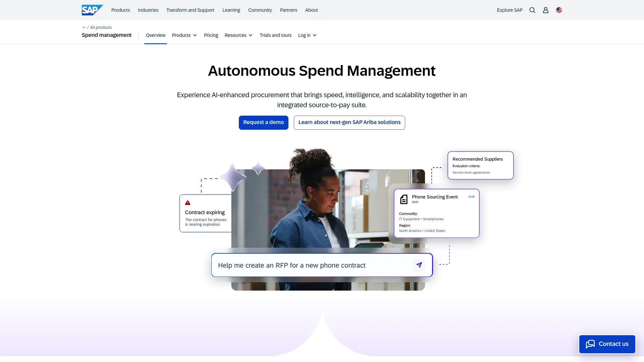The height and width of the screenshot is (362, 644).
Task: Expand the Products sub-navigation dropdown
Action: click(x=184, y=35)
